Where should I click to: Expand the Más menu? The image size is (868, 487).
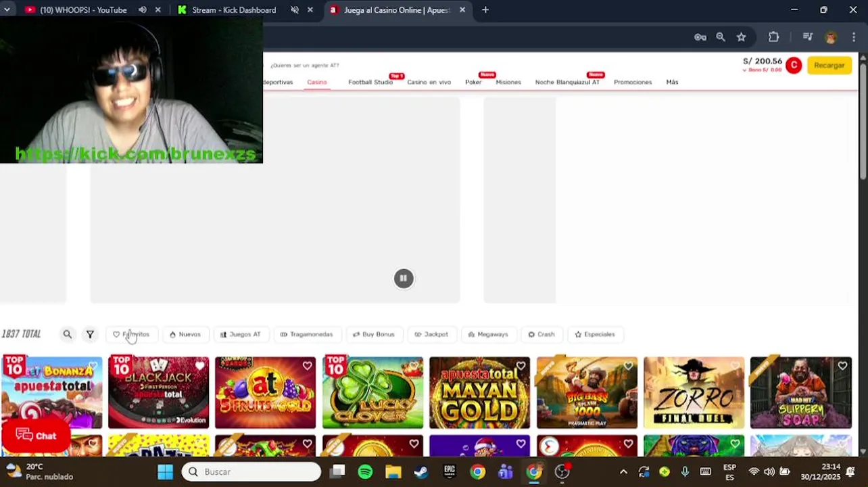click(x=672, y=82)
